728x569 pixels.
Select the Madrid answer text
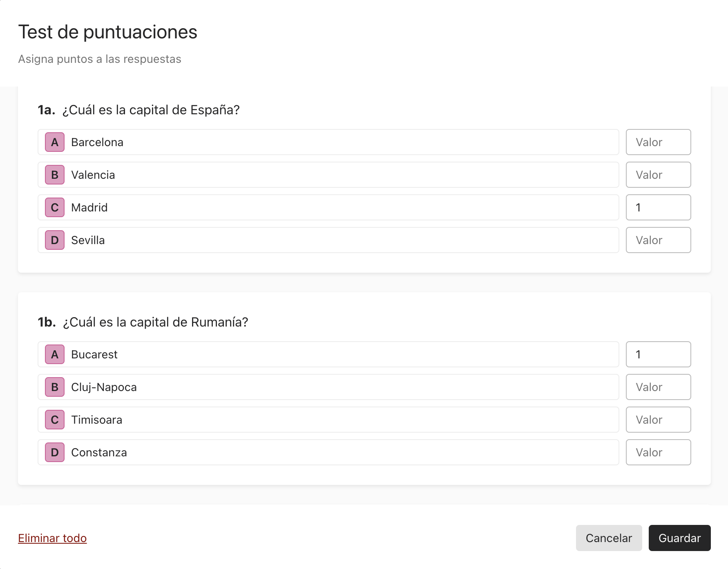[x=89, y=207]
